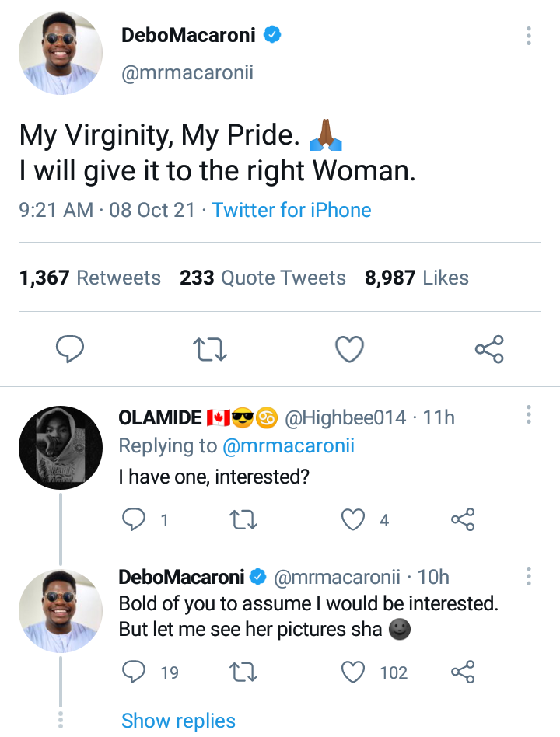This screenshot has height=737, width=560.
Task: Like the main tweet with heart icon
Action: tap(349, 349)
